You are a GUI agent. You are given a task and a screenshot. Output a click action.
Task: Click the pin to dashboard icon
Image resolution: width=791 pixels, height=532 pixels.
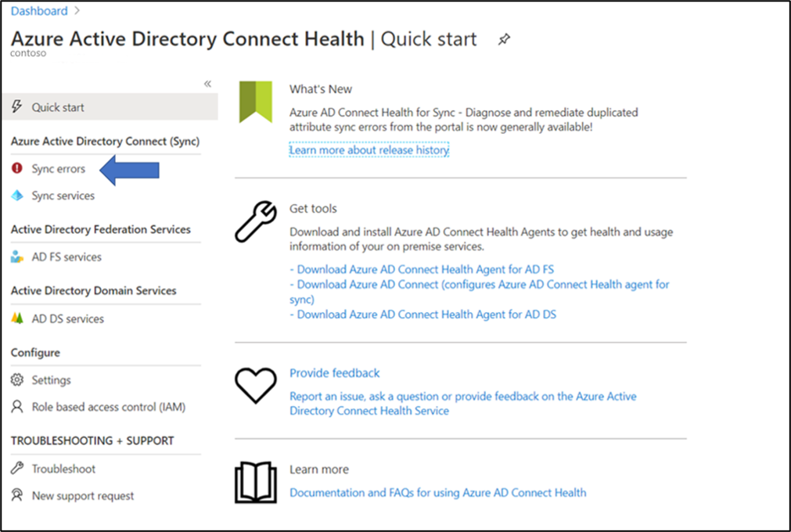(x=503, y=39)
